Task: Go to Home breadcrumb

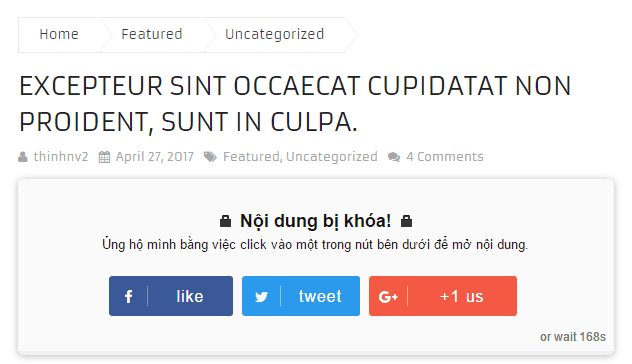Action: [59, 34]
